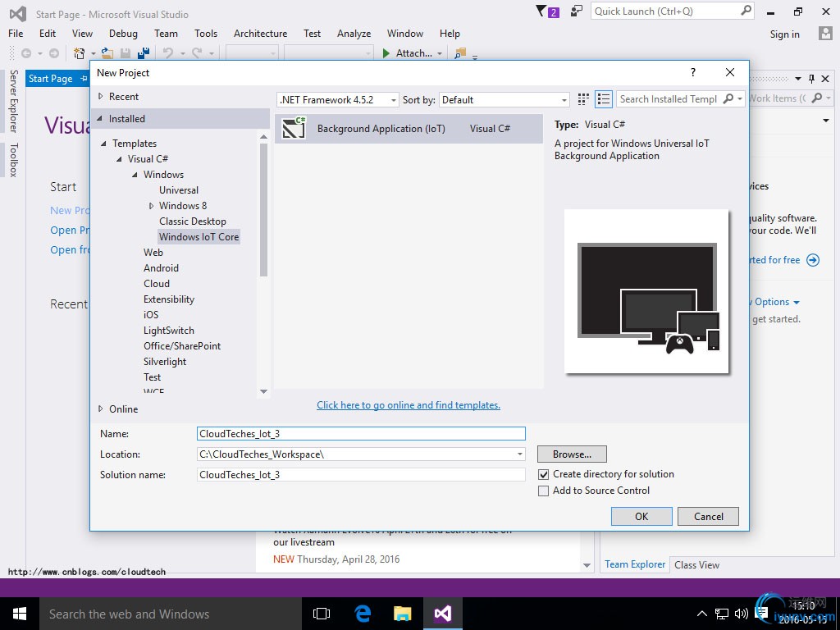Viewport: 840px width, 630px height.
Task: Open the Sort by dropdown
Action: click(504, 100)
